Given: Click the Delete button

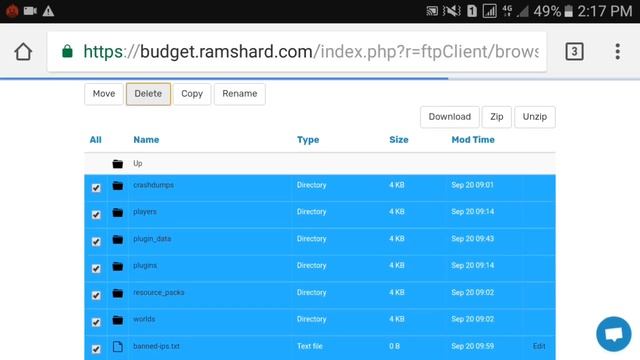Looking at the screenshot, I should (148, 94).
